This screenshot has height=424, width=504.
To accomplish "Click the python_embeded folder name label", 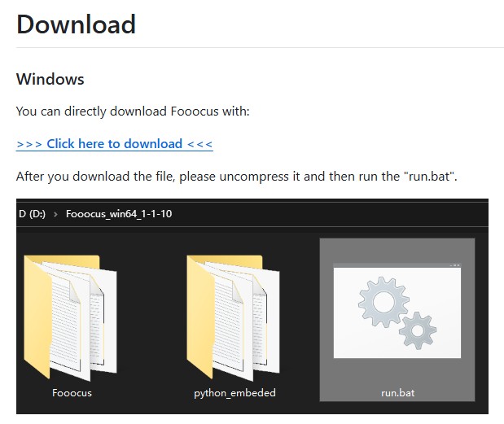I will point(234,393).
